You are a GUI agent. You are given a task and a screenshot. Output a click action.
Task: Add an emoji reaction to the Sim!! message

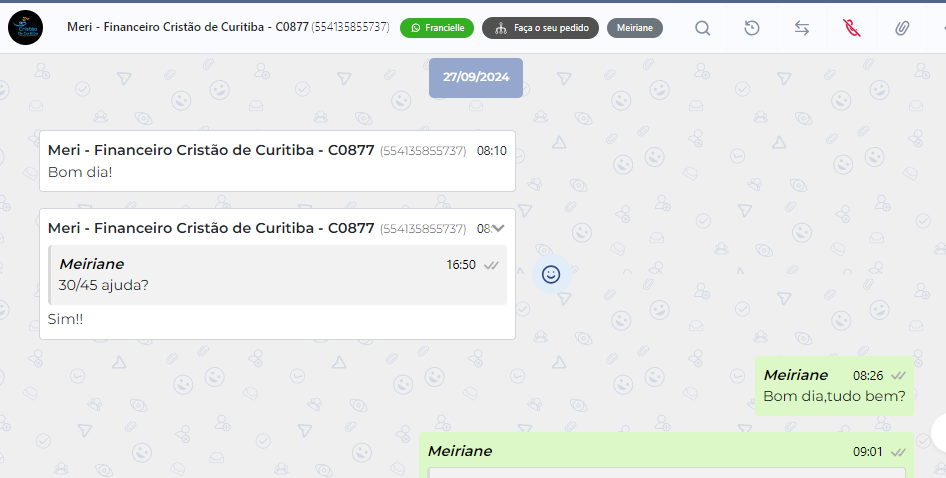[x=551, y=275]
